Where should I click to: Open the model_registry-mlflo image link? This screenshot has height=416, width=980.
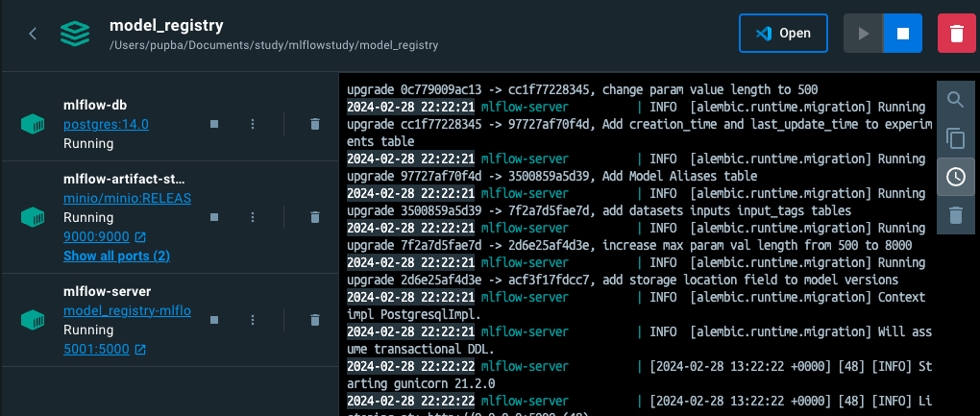pyautogui.click(x=128, y=310)
